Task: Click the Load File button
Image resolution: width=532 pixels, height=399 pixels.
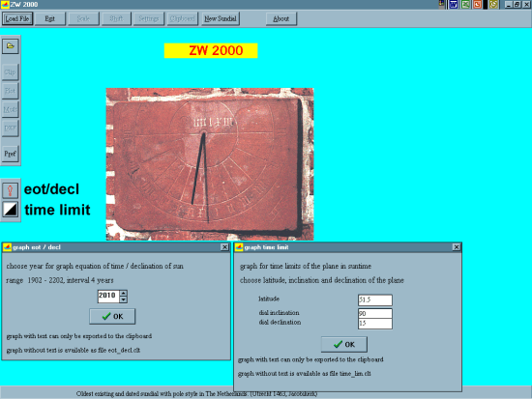Action: (x=17, y=18)
